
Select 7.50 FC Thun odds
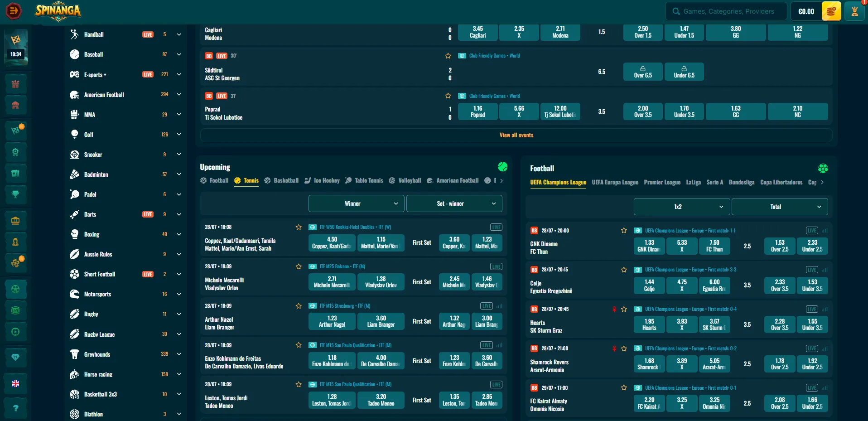pos(714,246)
